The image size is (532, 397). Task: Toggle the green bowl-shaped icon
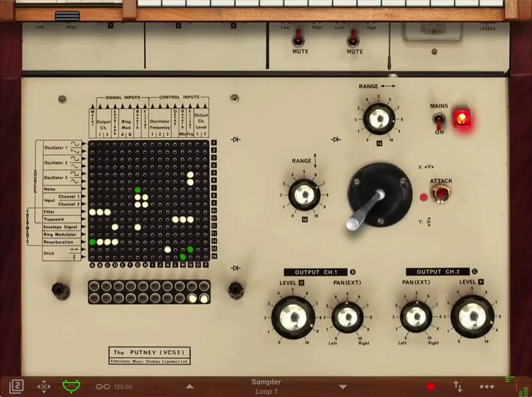72,386
